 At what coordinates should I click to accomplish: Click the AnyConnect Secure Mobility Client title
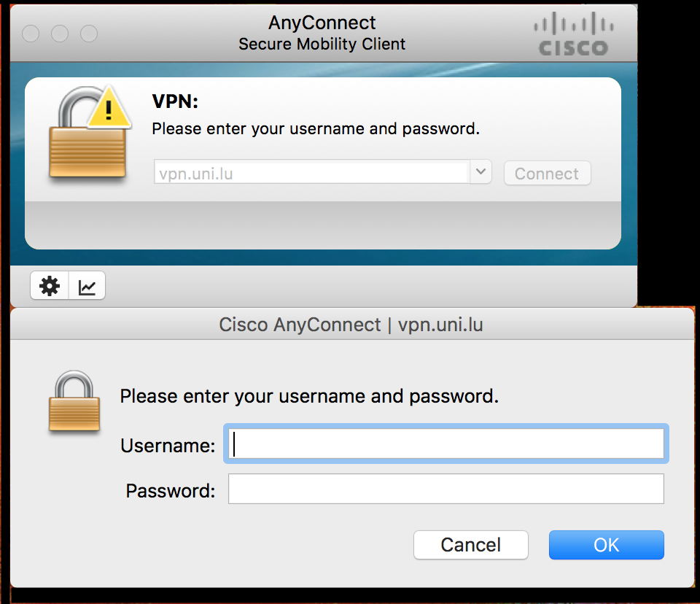[322, 34]
